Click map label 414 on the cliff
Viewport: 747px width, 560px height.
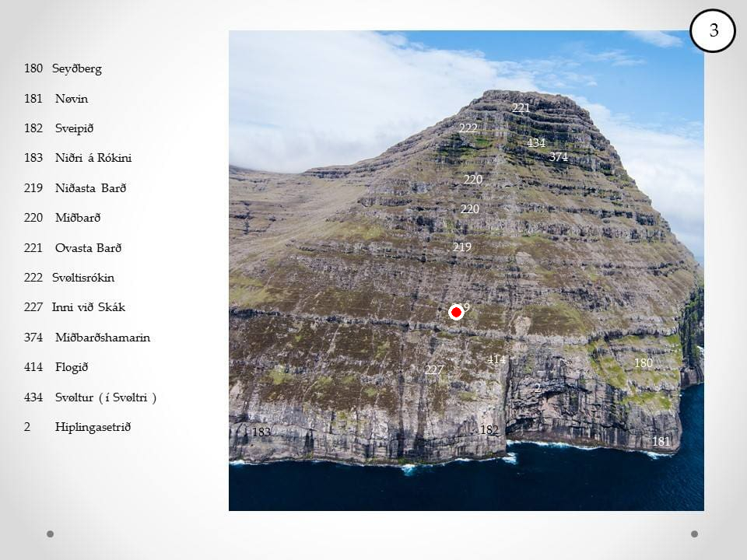coord(496,359)
